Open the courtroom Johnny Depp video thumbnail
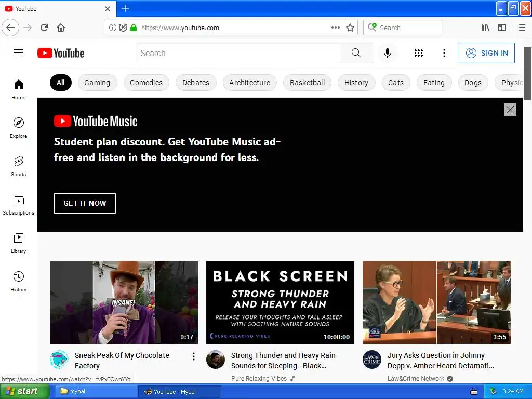 pos(436,302)
